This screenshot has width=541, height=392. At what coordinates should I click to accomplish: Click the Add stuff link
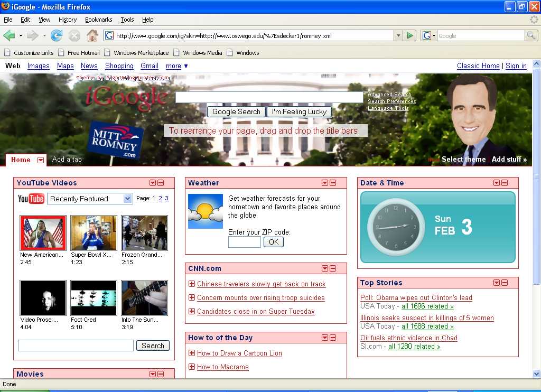(509, 160)
